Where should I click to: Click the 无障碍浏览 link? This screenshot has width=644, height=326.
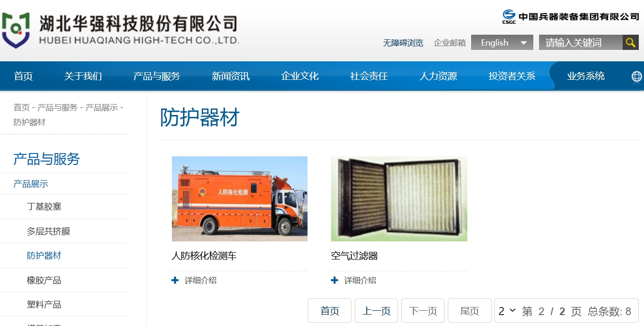[x=403, y=43]
